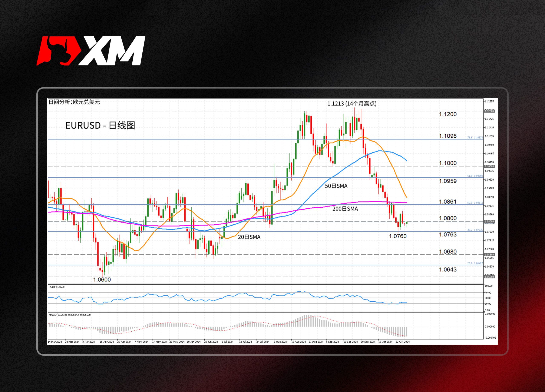
Task: Click the 1.08000 price axis marker
Action: 489,222
